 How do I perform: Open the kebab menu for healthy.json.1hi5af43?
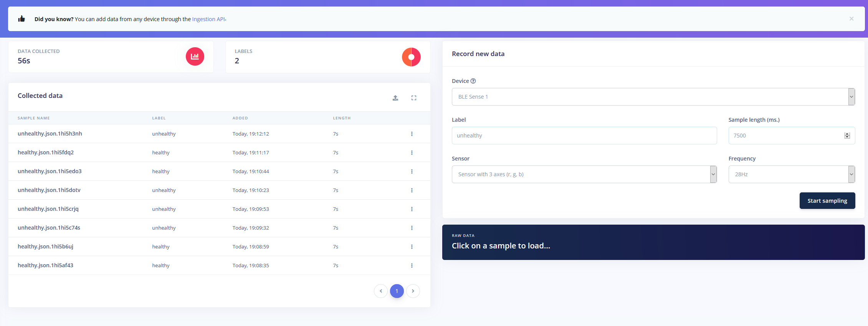[x=412, y=266]
